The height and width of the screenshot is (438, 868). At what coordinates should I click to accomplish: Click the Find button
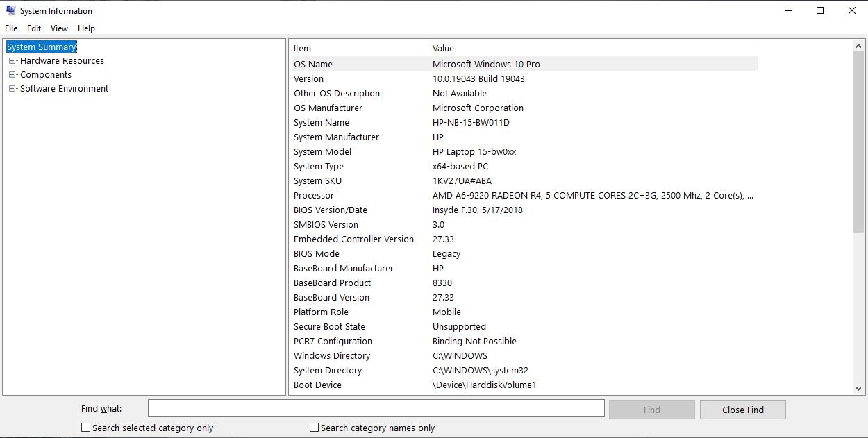tap(651, 410)
